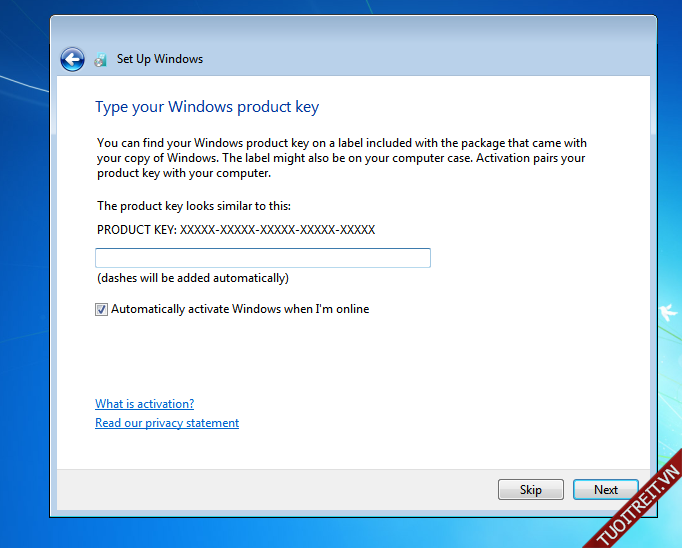682x548 pixels.
Task: Click the white bird on the desktop wallpaper
Action: (x=668, y=313)
